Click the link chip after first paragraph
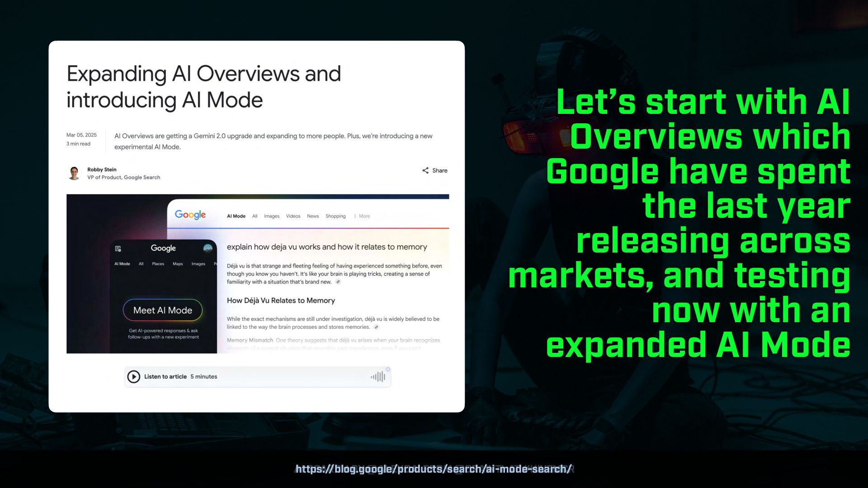 point(338,282)
